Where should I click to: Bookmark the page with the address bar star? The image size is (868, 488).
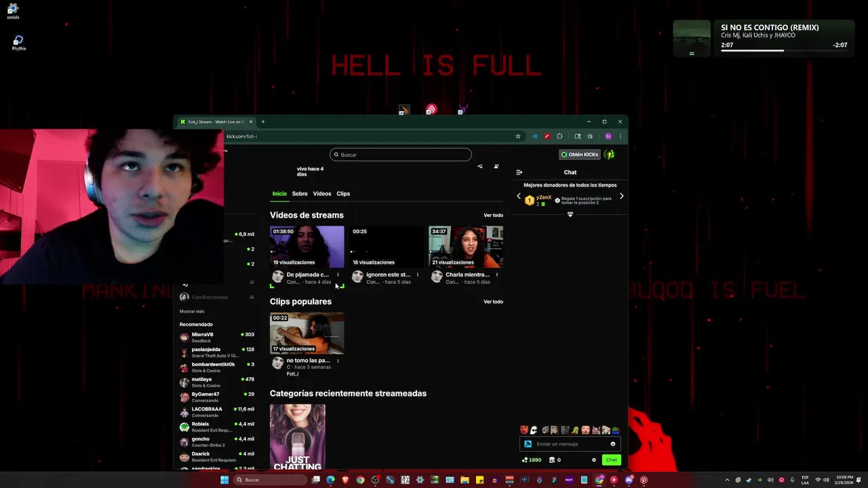[518, 136]
